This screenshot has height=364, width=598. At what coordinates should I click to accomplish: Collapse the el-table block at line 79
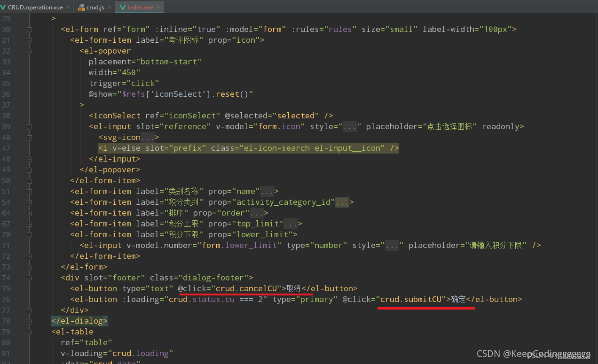[x=29, y=332]
